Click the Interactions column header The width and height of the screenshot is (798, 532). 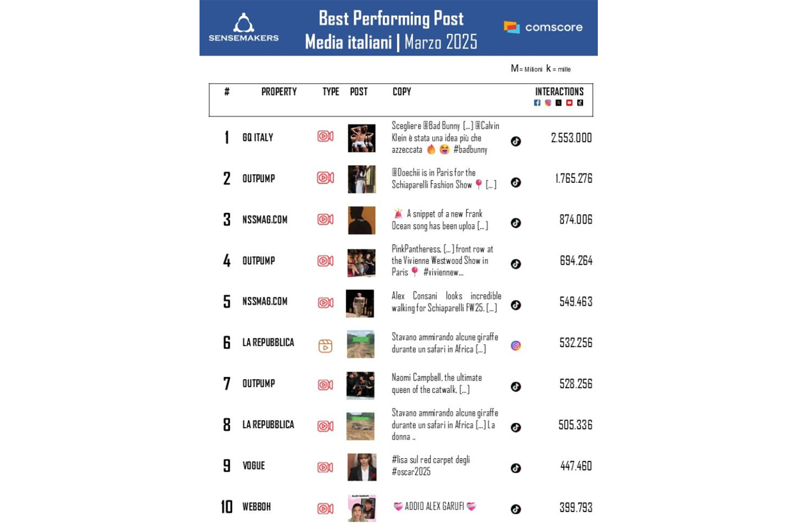559,92
